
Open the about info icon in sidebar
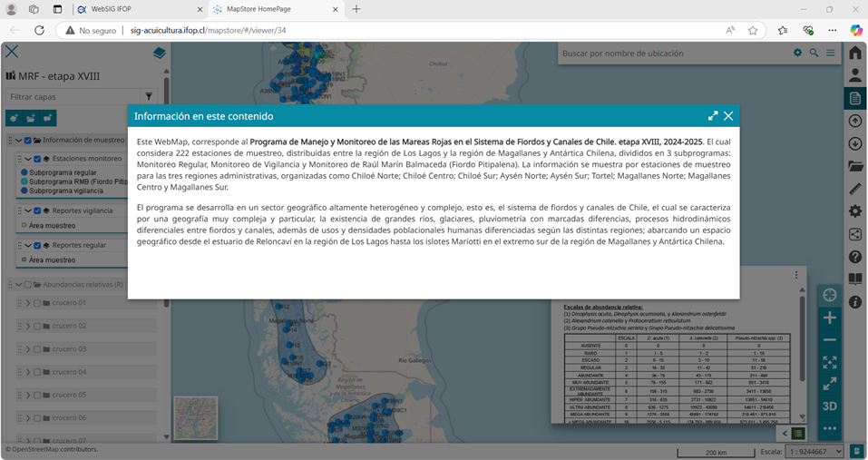tap(855, 302)
